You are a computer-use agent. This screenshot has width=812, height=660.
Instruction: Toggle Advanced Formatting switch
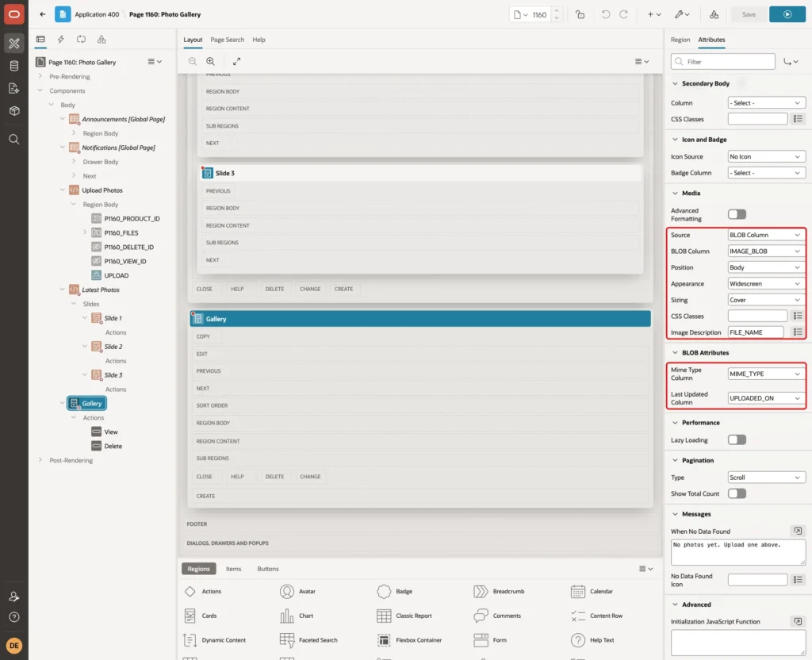pos(737,214)
